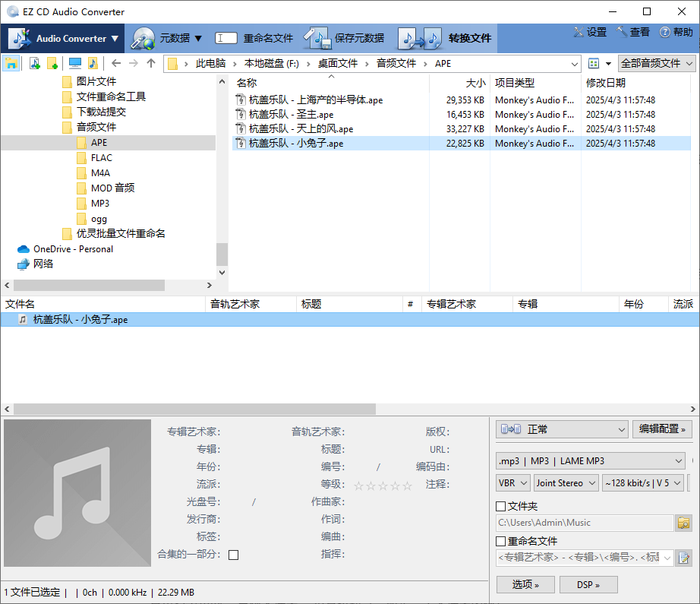700x604 pixels.
Task: Open the Joint Stereo channel dropdown
Action: pyautogui.click(x=566, y=483)
